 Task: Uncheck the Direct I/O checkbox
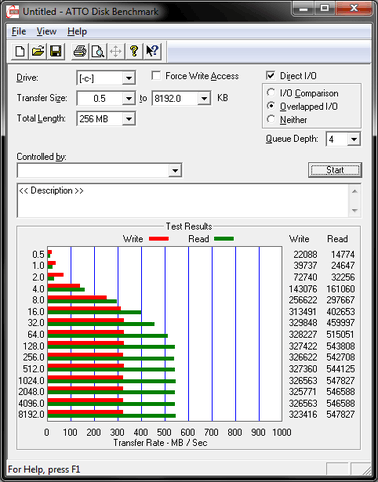[271, 75]
